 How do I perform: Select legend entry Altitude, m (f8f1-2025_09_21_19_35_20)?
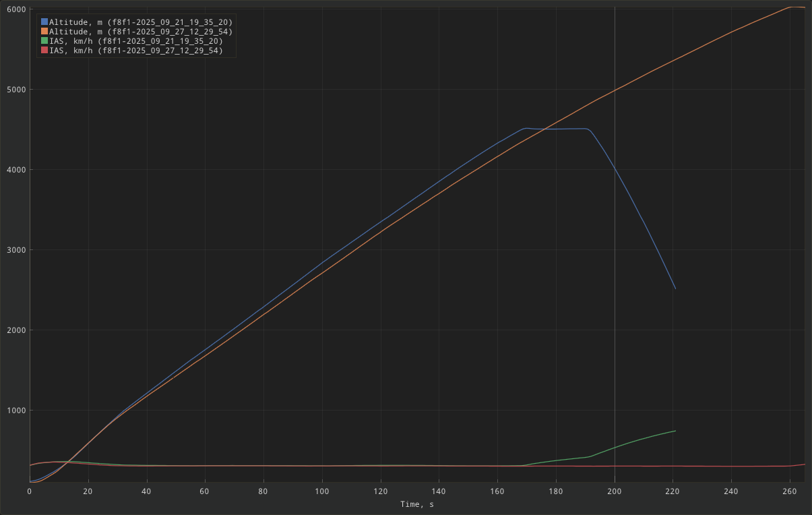(141, 22)
